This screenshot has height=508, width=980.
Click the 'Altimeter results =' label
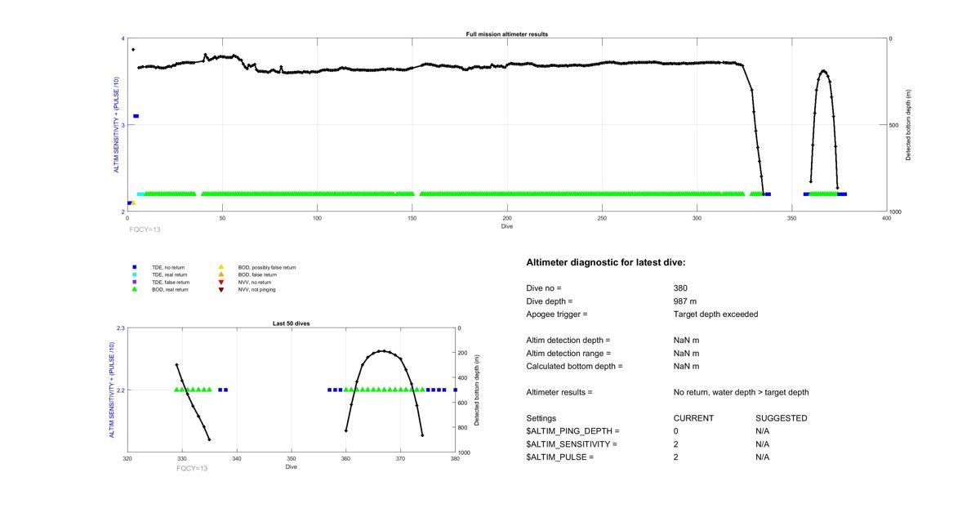click(x=559, y=392)
